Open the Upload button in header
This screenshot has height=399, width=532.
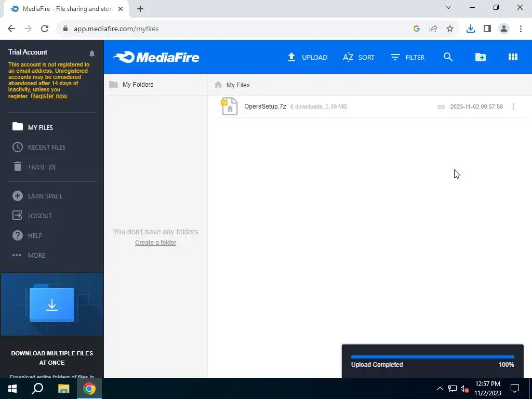[308, 57]
